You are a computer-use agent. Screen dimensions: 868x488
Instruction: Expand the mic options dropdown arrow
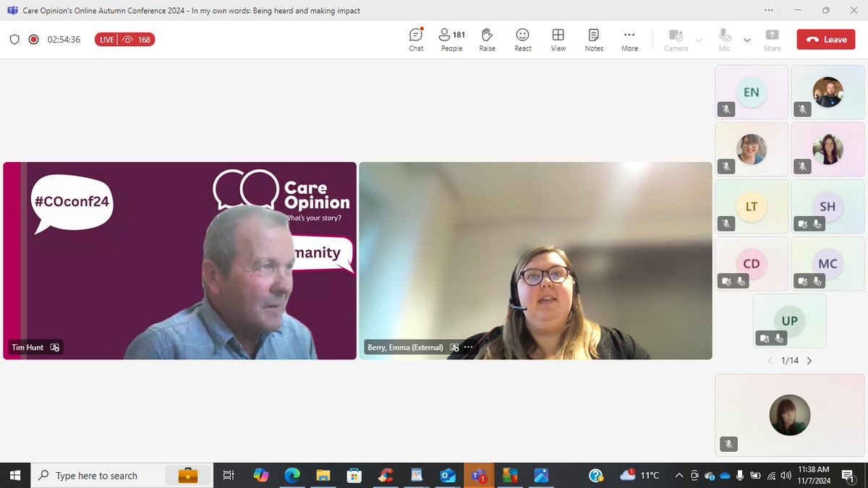(747, 40)
